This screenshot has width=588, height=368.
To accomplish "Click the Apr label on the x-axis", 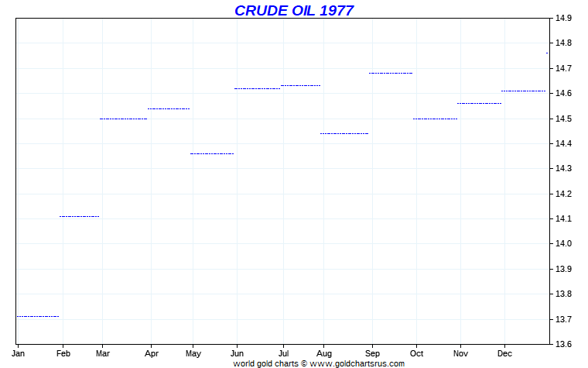I will pyautogui.click(x=152, y=354).
